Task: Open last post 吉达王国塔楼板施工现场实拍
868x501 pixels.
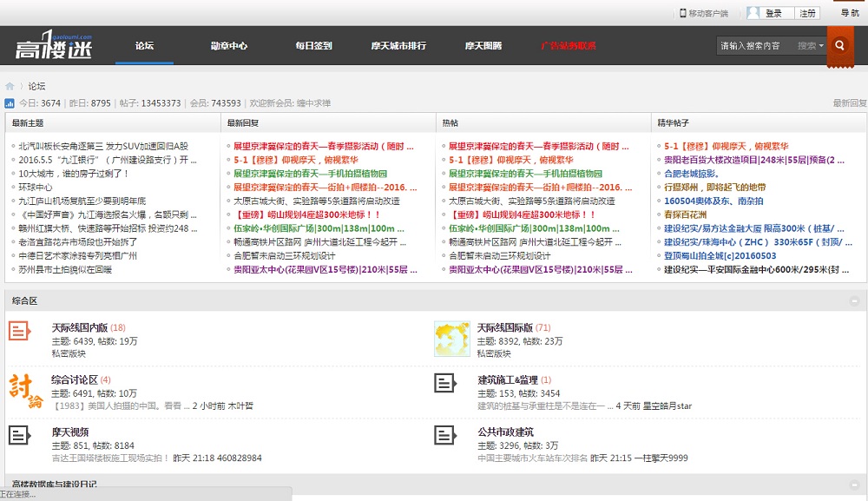Action: pyautogui.click(x=110, y=458)
